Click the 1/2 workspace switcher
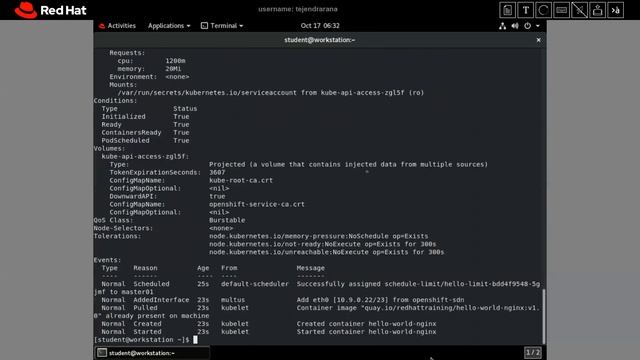The image size is (640, 360). pos(533,352)
